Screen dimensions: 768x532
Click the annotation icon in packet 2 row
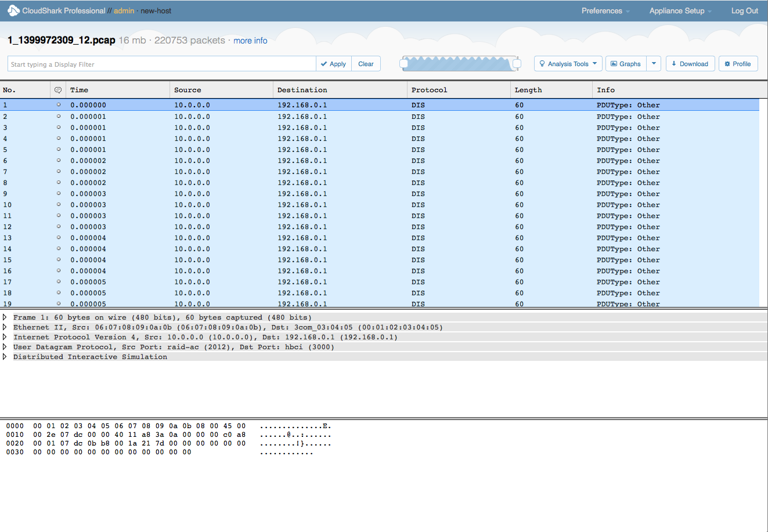coord(58,116)
